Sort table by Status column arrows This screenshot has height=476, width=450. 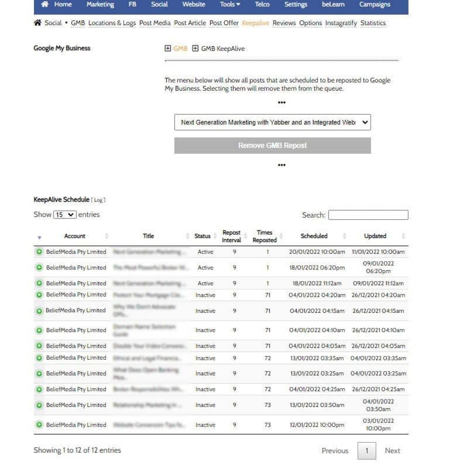pos(215,236)
